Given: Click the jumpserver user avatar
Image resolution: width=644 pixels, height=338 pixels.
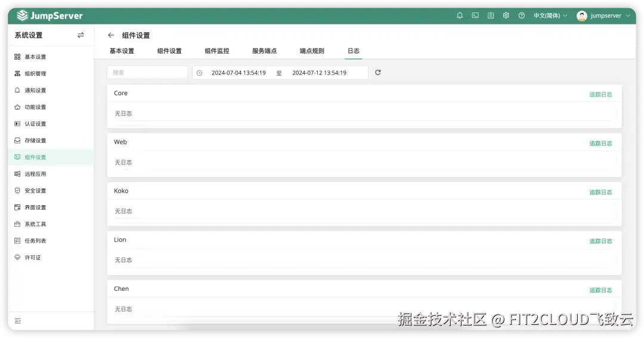Looking at the screenshot, I should click(581, 15).
